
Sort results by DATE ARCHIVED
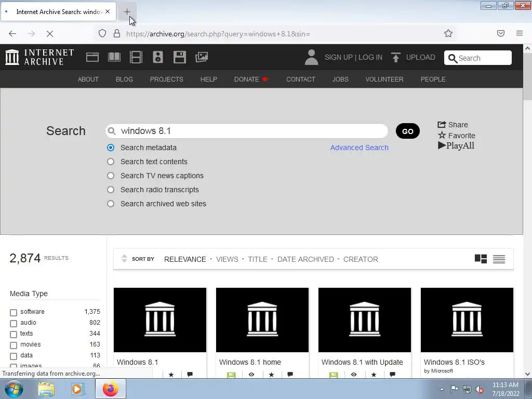point(305,259)
